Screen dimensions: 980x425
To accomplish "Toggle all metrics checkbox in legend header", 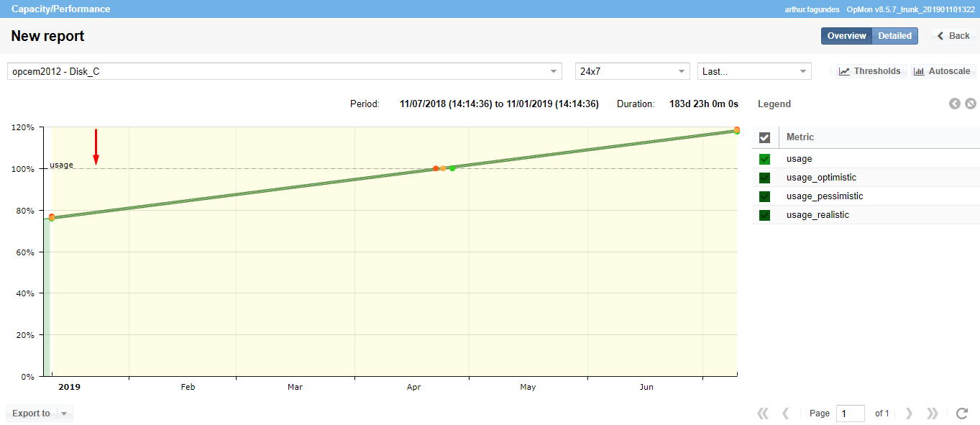I will pos(765,137).
